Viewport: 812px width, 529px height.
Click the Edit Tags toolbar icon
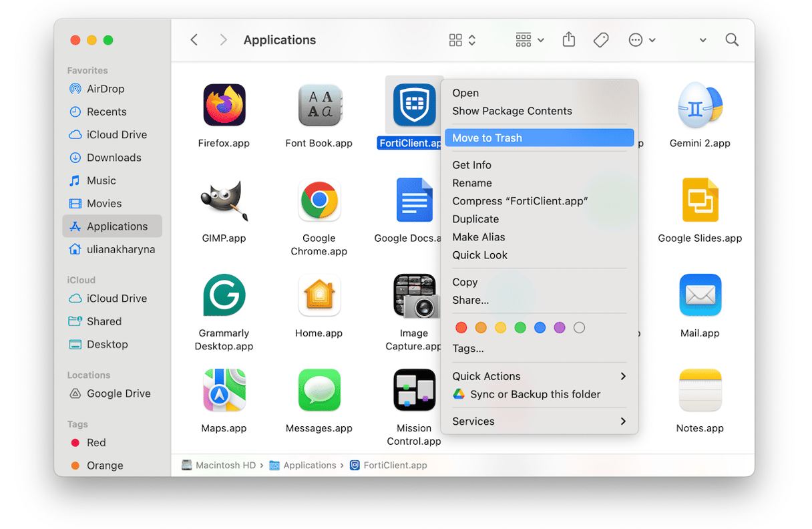point(601,40)
